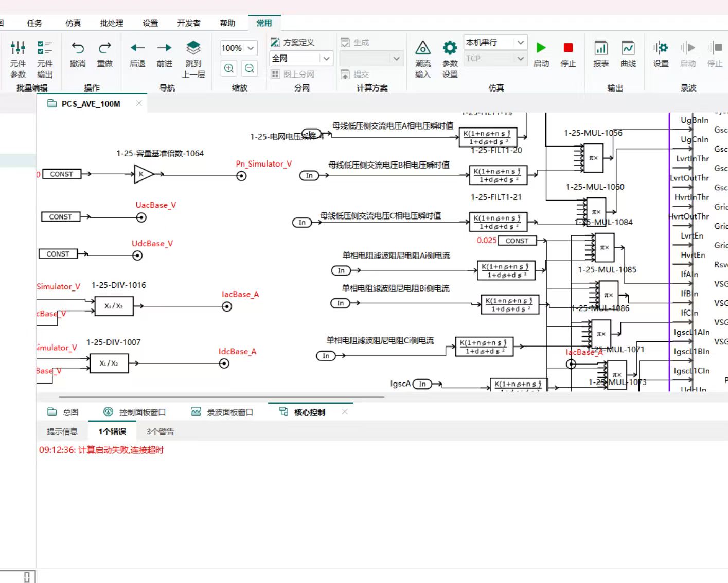Open the Parameter Settings gear icon
Viewport: 728px width, 583px height.
pyautogui.click(x=450, y=48)
